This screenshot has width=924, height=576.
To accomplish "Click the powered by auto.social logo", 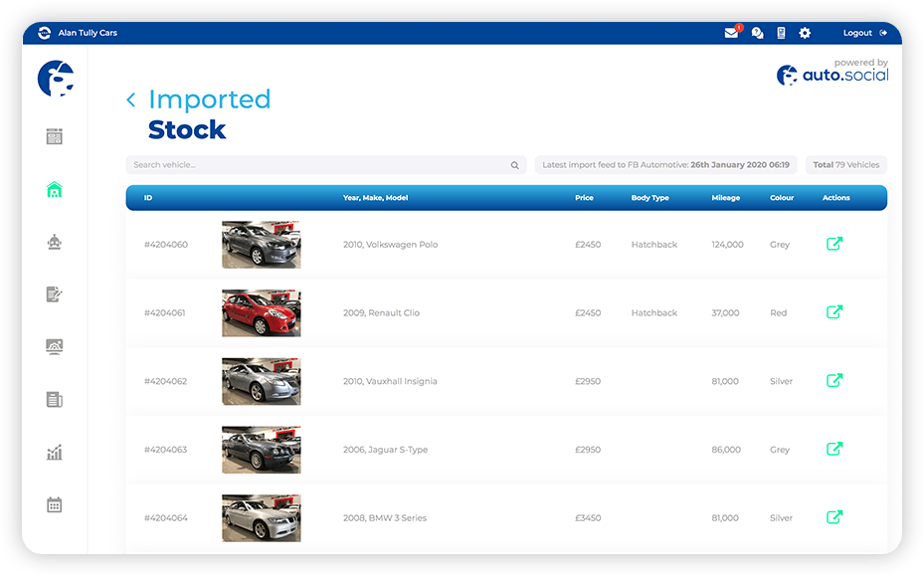I will point(832,72).
